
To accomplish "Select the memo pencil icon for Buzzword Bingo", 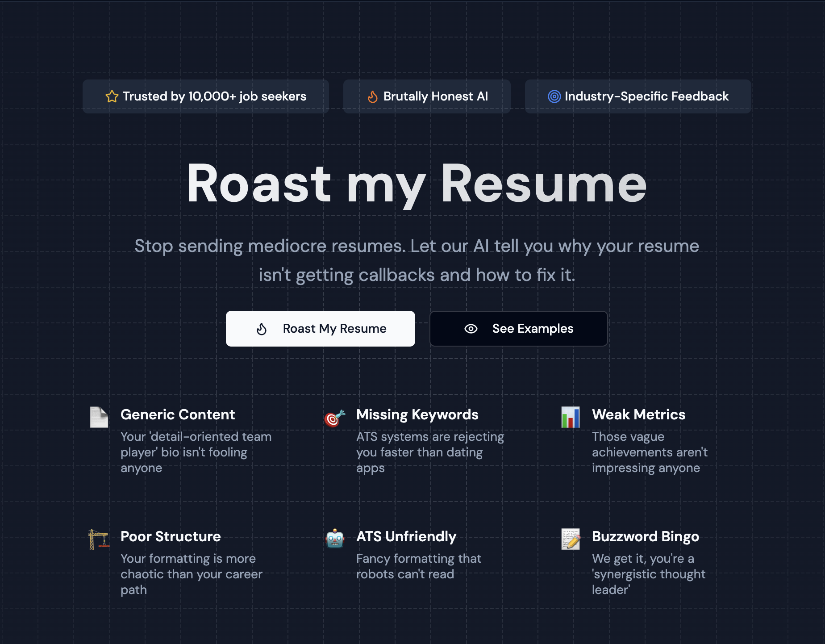I will (570, 540).
